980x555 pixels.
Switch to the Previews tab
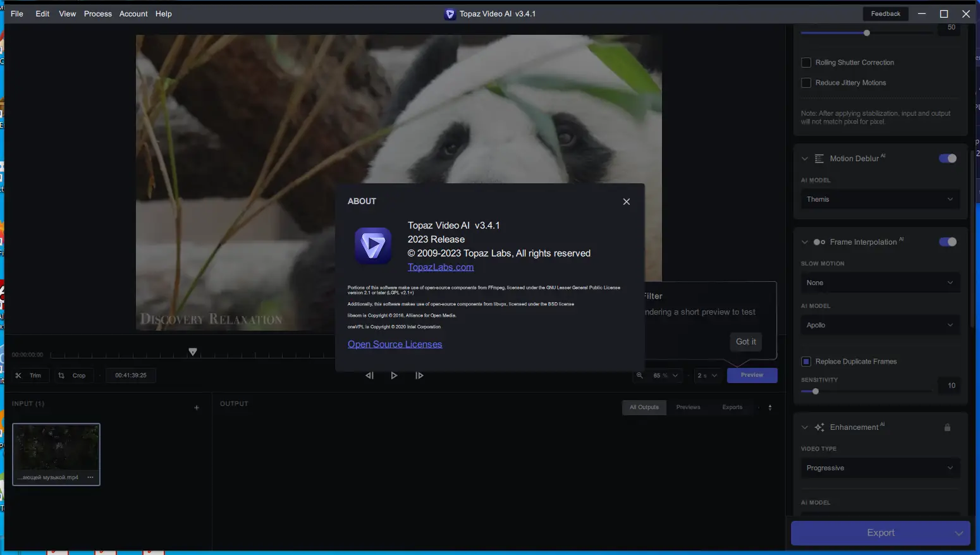coord(689,408)
